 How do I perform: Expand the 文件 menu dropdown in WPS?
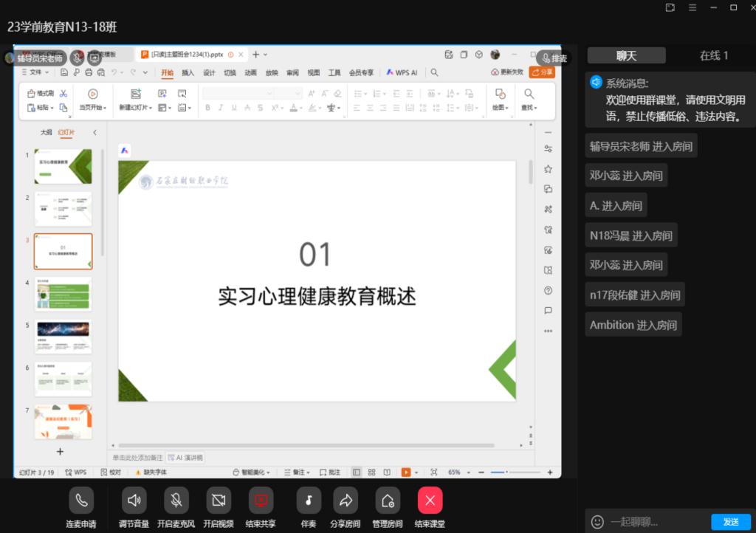(37, 72)
